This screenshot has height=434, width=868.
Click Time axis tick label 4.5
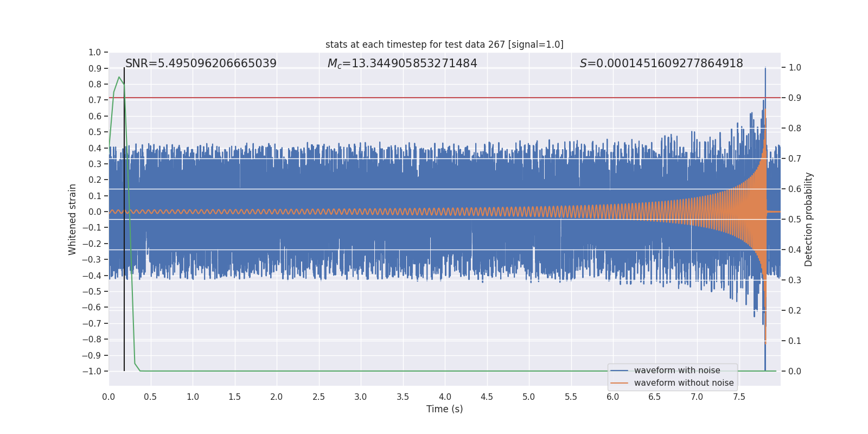(487, 397)
